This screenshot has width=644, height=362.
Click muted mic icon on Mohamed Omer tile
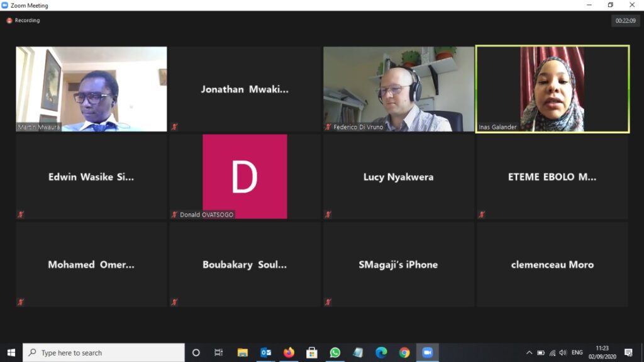[x=21, y=302]
